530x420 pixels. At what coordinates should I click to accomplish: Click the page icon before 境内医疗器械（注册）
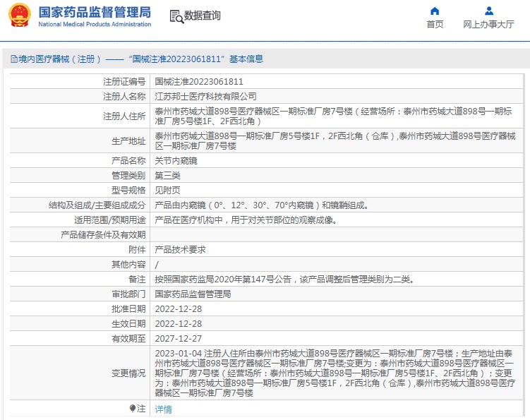pos(13,59)
